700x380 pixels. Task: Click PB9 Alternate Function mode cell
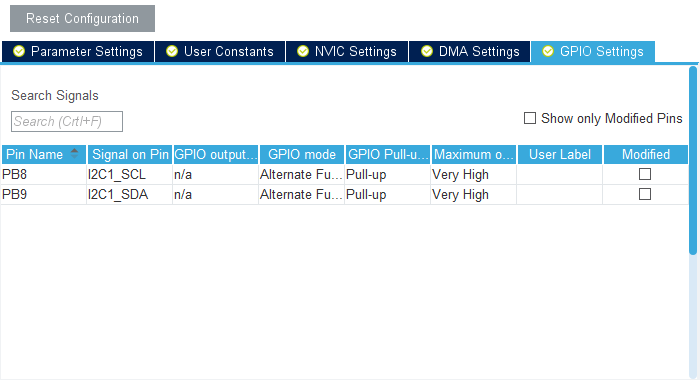[x=302, y=195]
